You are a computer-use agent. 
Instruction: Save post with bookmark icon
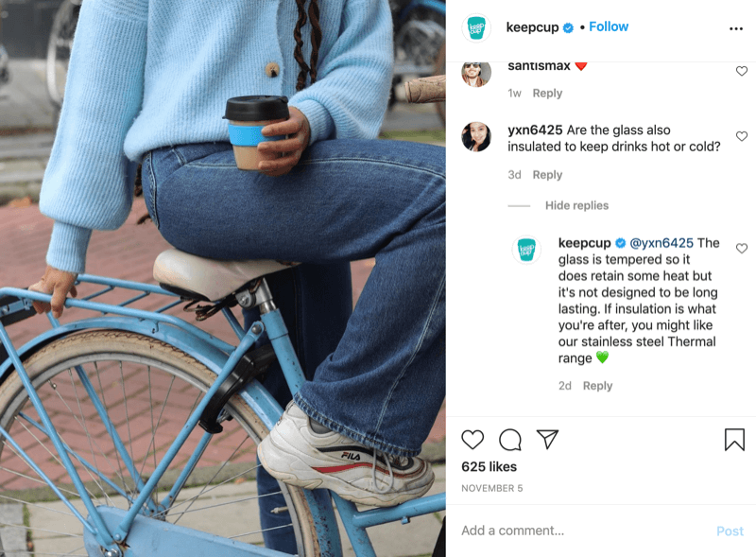734,439
